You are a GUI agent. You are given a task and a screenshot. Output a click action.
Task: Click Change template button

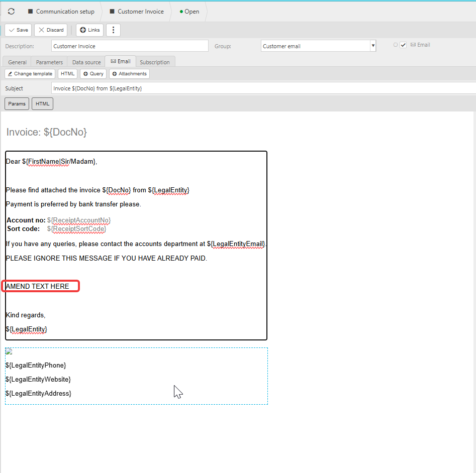click(x=30, y=74)
